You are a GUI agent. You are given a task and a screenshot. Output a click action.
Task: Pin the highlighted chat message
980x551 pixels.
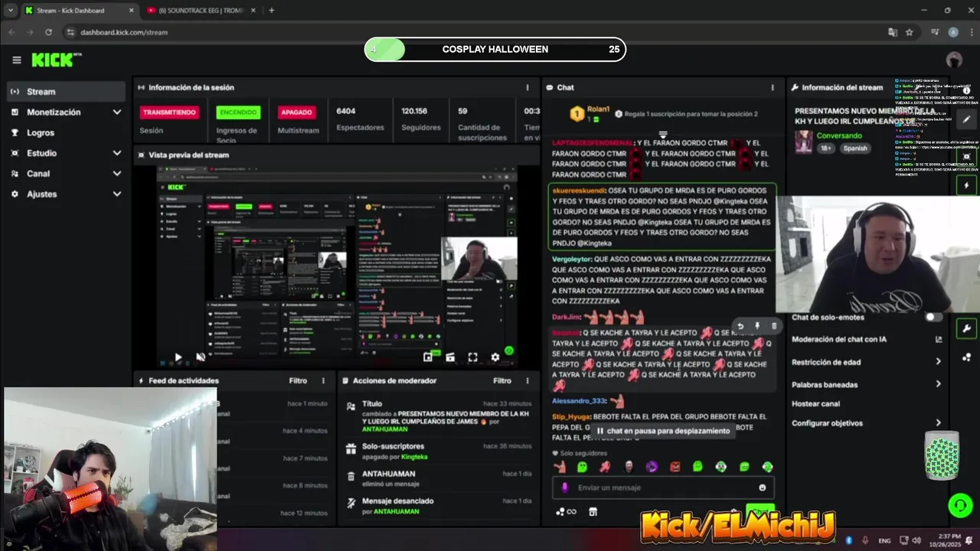click(757, 326)
